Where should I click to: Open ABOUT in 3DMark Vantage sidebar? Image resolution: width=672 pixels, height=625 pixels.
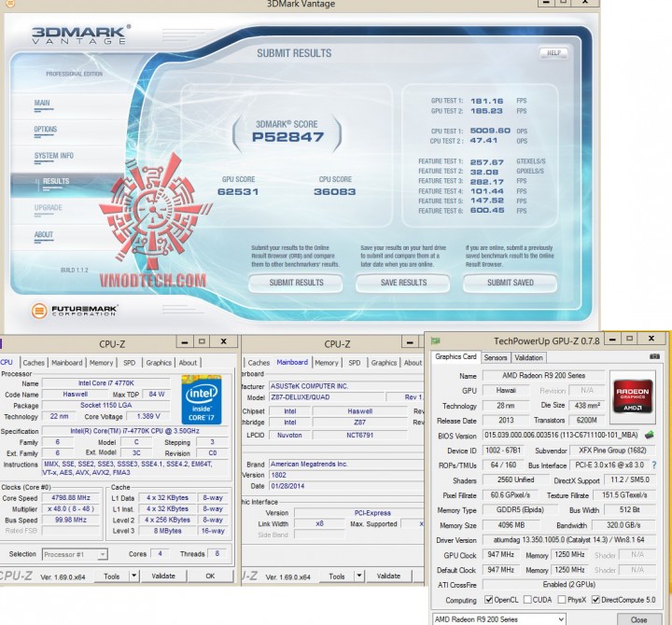44,235
